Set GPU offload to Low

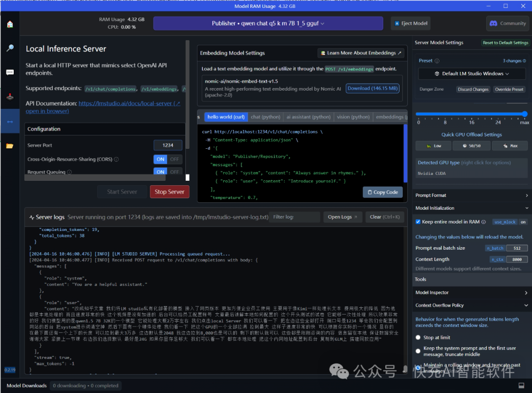coord(433,146)
